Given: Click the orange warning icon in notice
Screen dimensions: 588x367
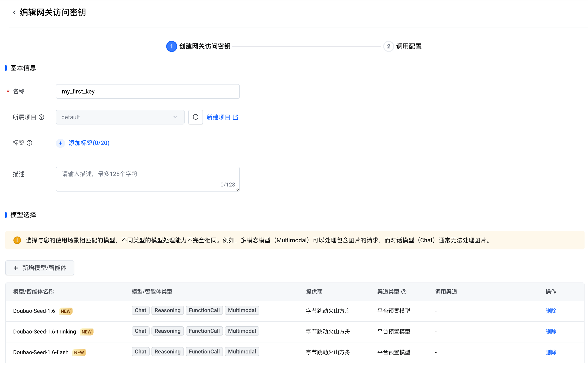Looking at the screenshot, I should [x=17, y=240].
